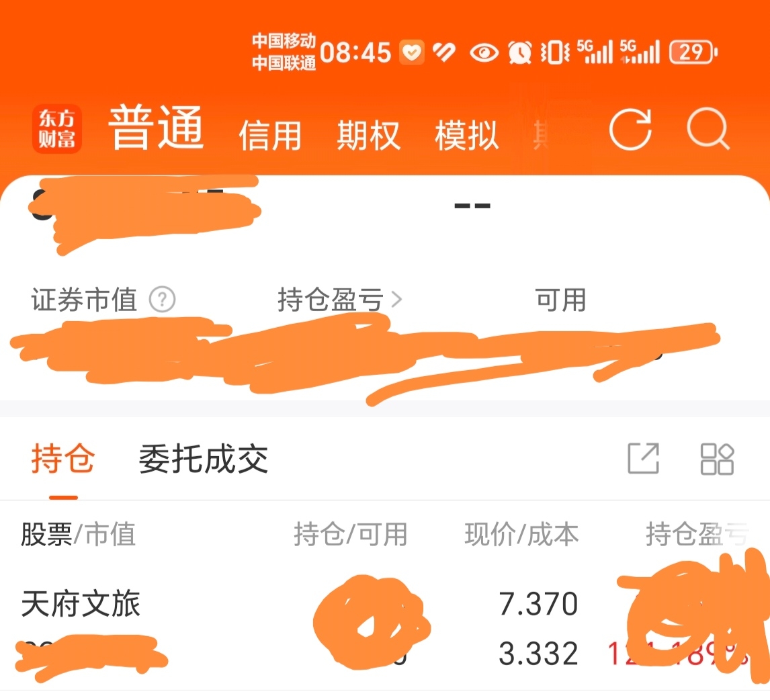770x700 pixels.
Task: Switch to the 委托成交 tab
Action: (x=204, y=458)
